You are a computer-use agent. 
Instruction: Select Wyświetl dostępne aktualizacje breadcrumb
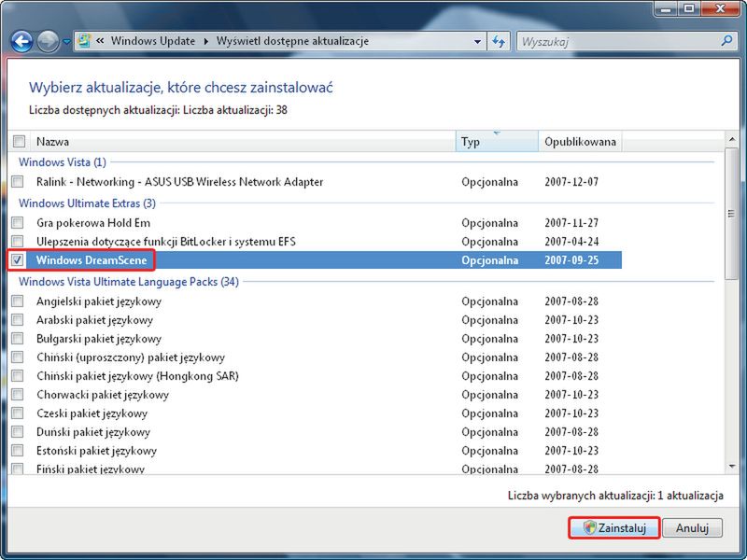pos(292,41)
